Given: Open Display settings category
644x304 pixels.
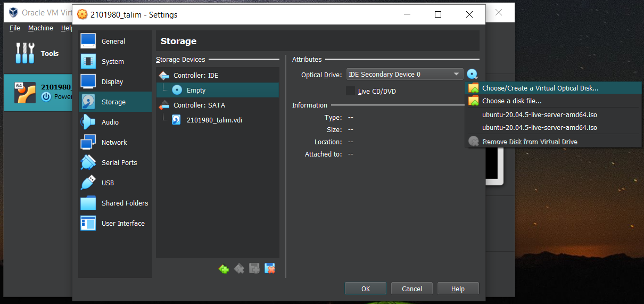Looking at the screenshot, I should click(115, 81).
